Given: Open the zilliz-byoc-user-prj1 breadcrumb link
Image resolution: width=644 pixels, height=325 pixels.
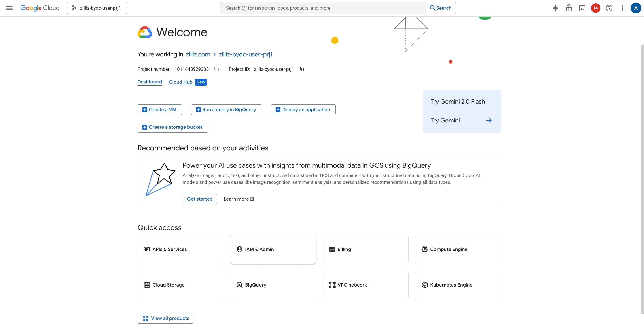Looking at the screenshot, I should coord(246,54).
